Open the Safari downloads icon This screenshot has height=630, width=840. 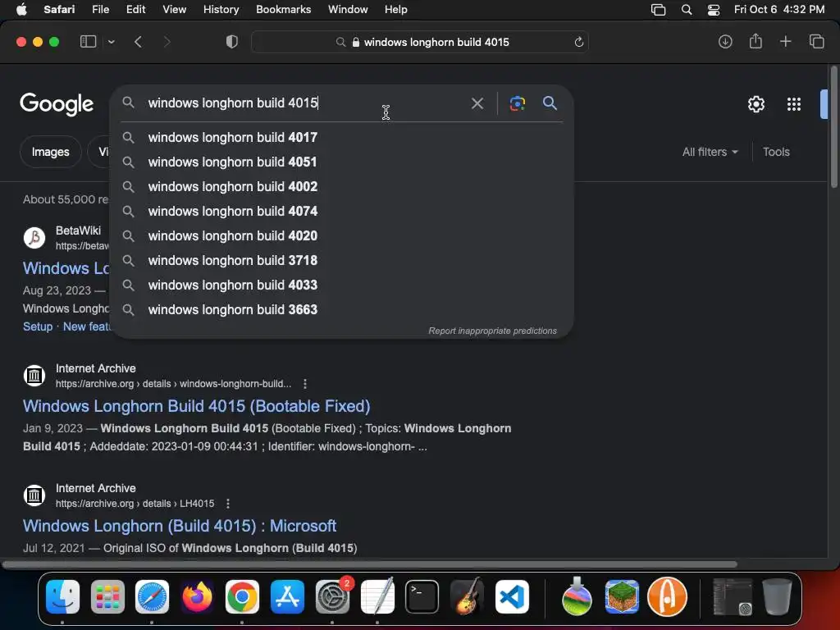725,42
